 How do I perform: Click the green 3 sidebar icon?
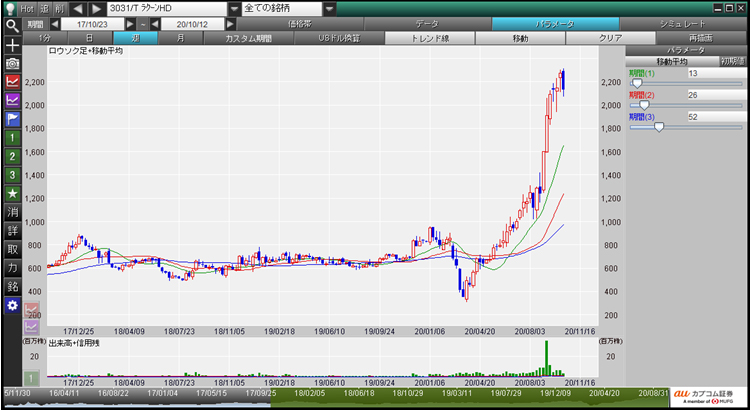(12, 175)
